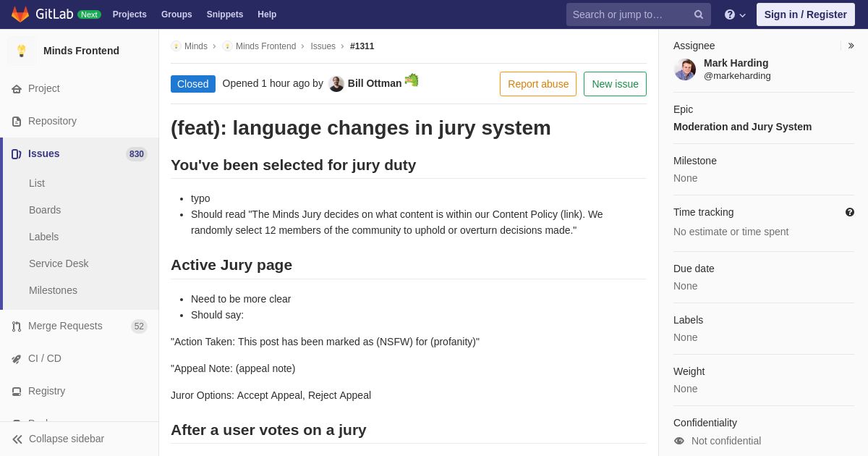Select Issues in the left sidebar
Viewport: 868px width, 456px height.
[x=44, y=153]
